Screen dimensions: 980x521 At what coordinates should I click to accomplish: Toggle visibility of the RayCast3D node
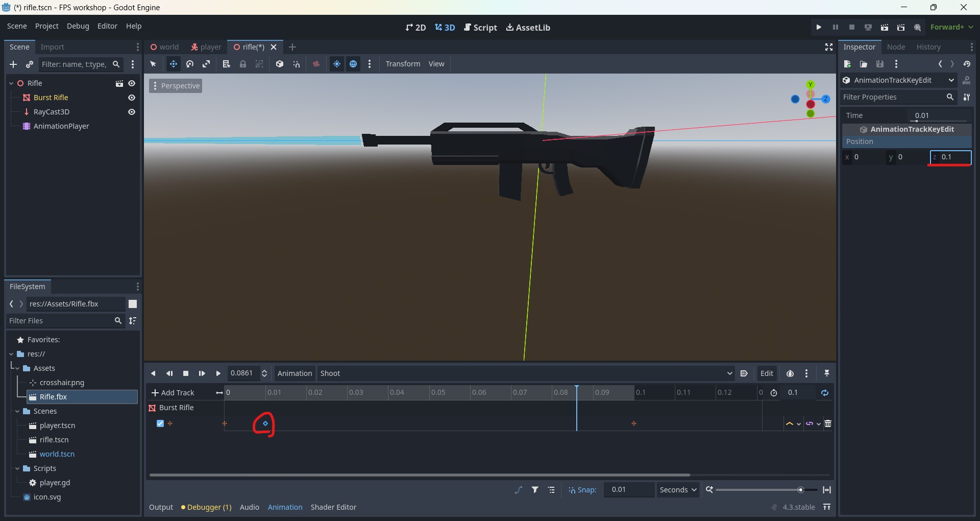[x=132, y=112]
